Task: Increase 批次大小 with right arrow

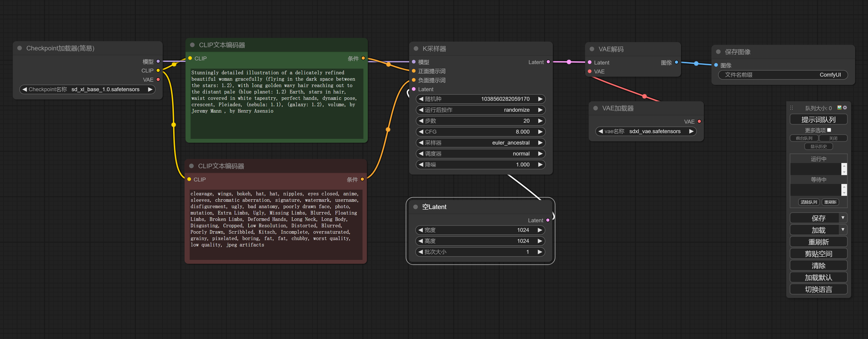Action: (x=540, y=252)
